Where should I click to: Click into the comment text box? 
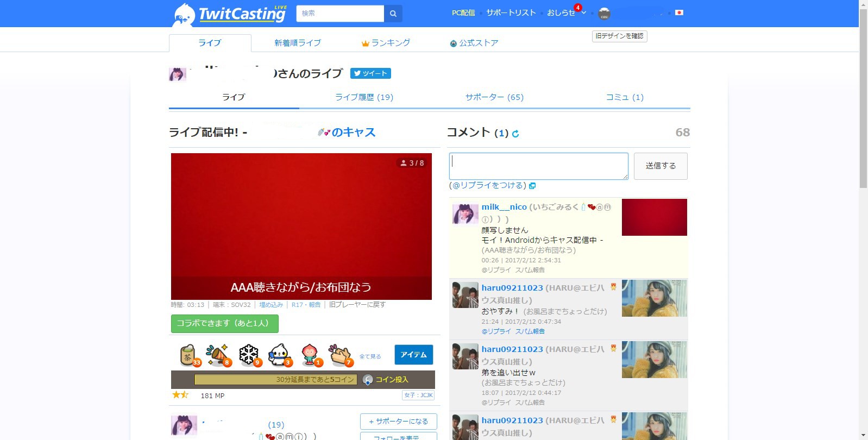click(x=538, y=166)
